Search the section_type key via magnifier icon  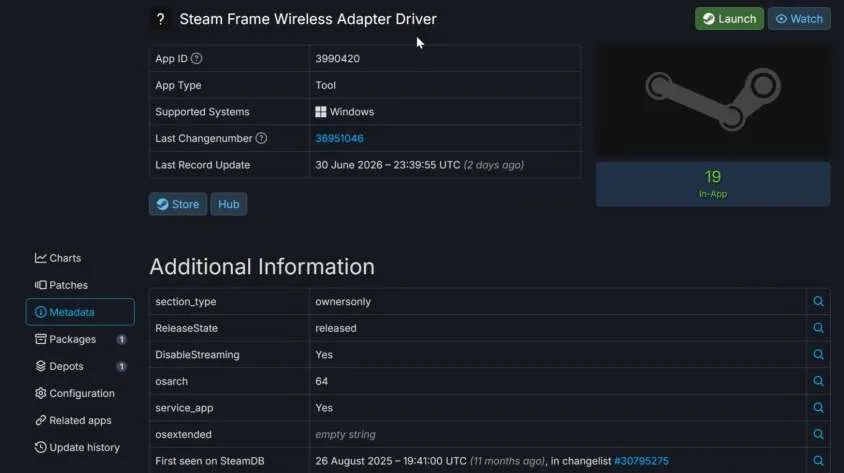818,301
